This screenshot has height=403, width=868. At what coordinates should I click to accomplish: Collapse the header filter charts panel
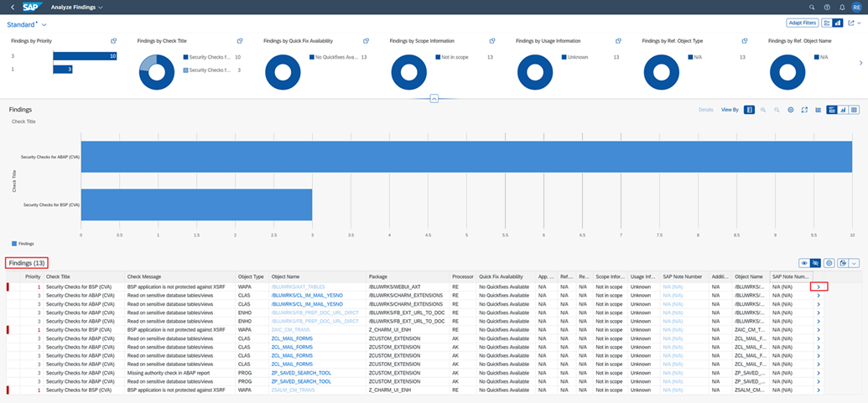click(x=434, y=98)
